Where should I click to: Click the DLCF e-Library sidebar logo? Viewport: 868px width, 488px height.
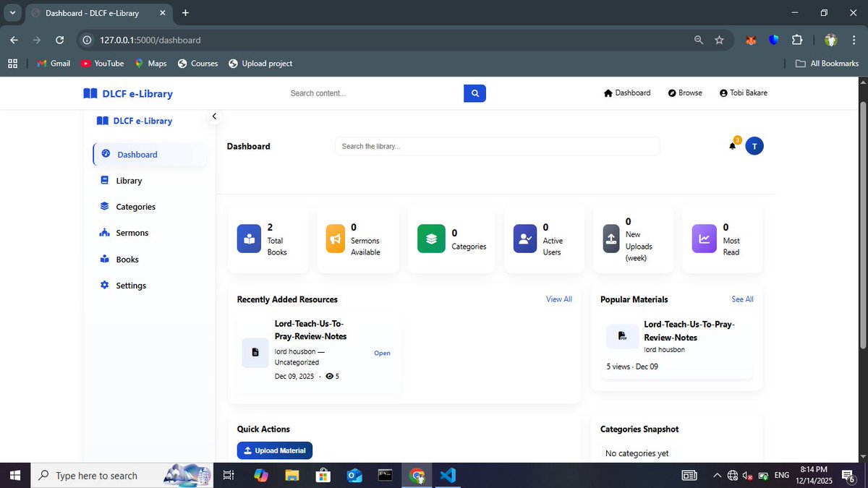click(x=135, y=121)
